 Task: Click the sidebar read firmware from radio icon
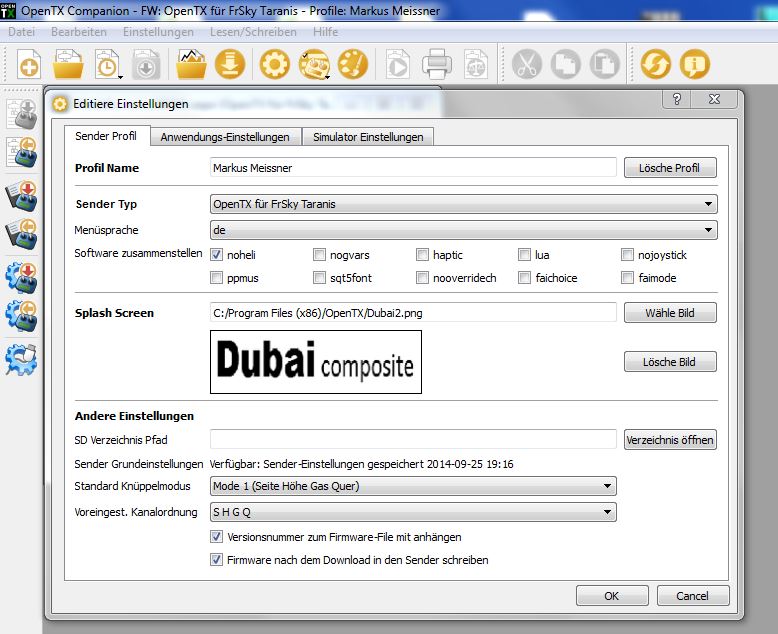21,234
